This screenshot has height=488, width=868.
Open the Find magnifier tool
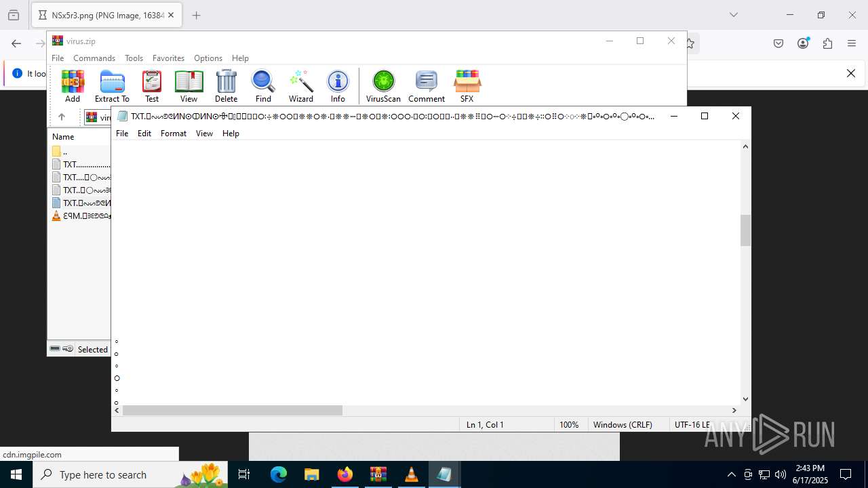[263, 86]
